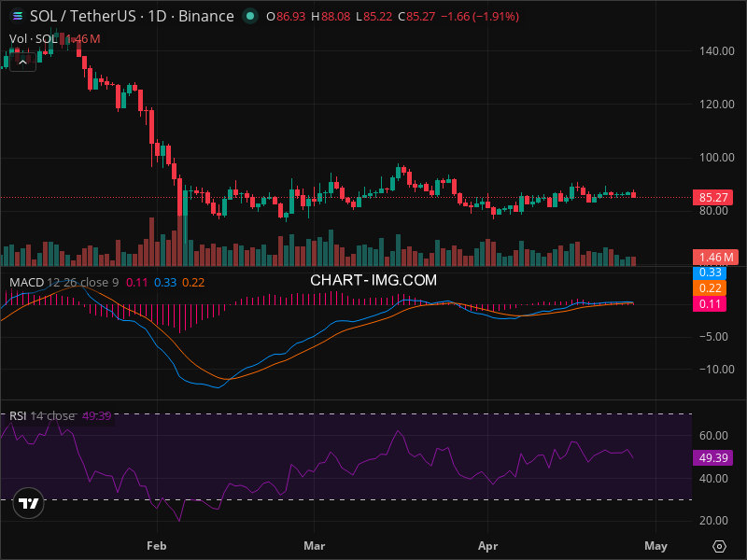Click the 0.22 value in MACD legend
The height and width of the screenshot is (560, 747).
(x=193, y=283)
